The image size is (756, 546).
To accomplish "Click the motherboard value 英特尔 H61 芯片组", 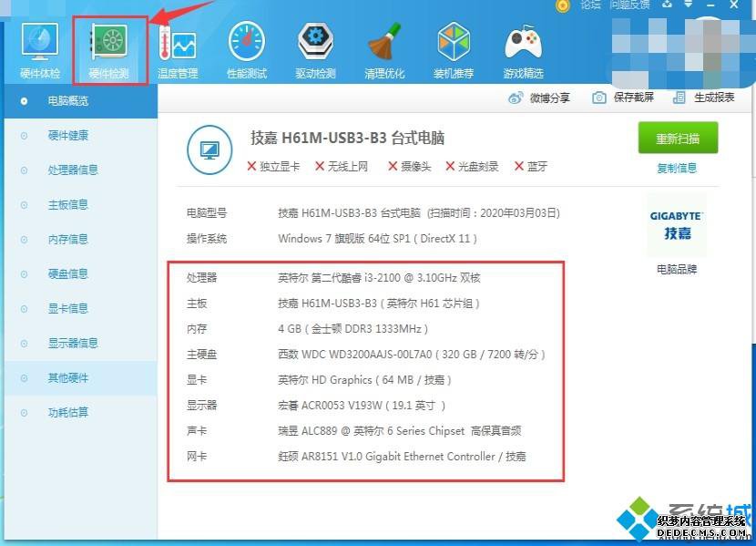I will (x=379, y=304).
